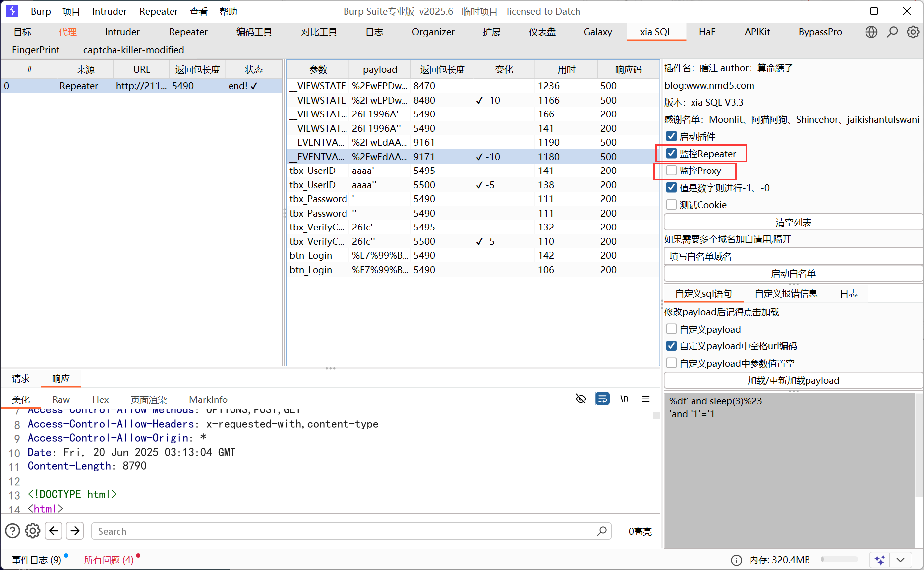Click the 启动白名单 button

click(x=793, y=273)
